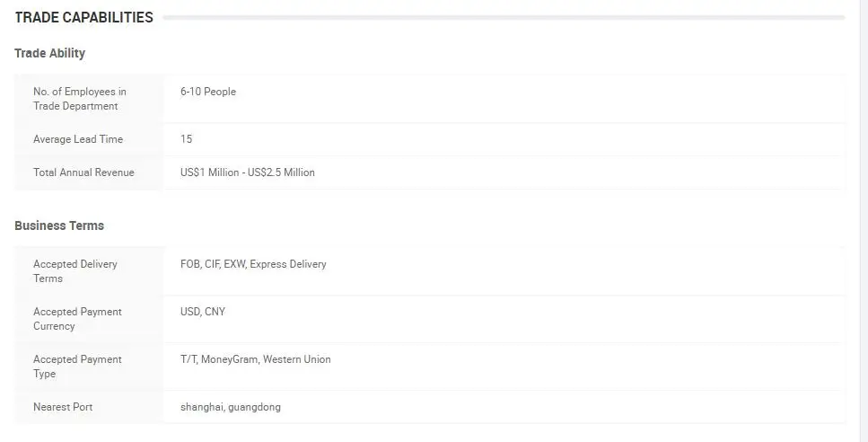Click the No. of Employees label

(80, 99)
